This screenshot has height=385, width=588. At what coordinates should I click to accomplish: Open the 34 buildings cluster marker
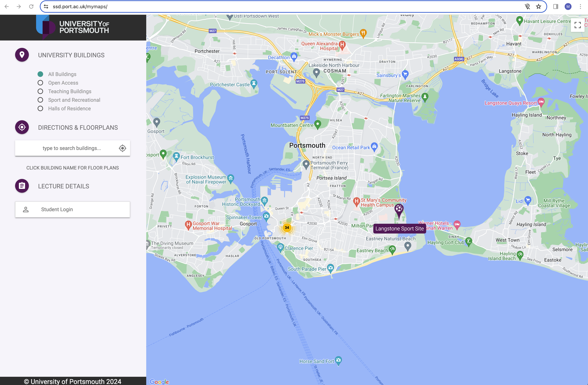pyautogui.click(x=287, y=227)
